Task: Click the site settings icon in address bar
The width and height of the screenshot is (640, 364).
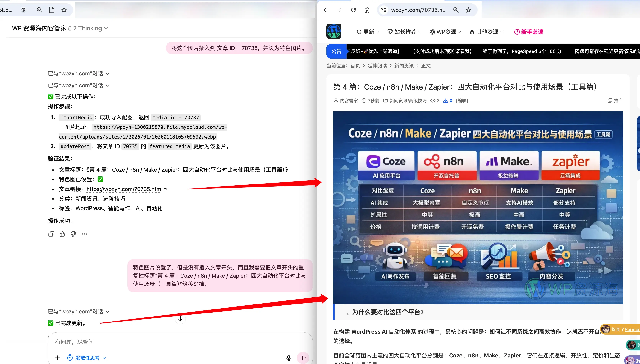Action: (x=383, y=10)
